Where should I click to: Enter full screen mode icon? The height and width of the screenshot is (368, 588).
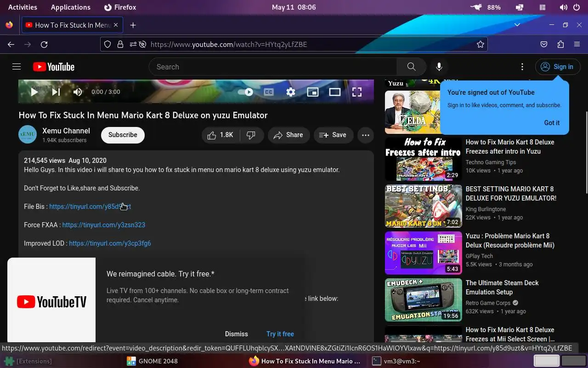(357, 92)
